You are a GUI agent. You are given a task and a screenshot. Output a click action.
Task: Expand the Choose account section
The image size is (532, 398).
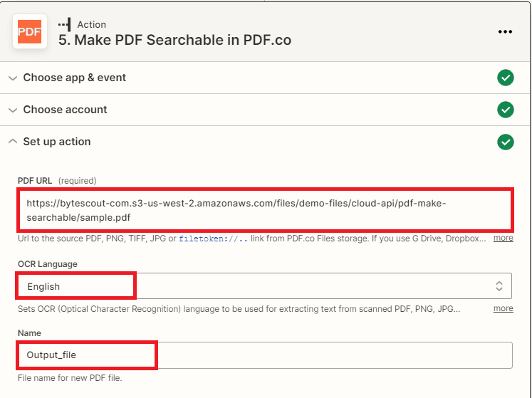tap(13, 110)
